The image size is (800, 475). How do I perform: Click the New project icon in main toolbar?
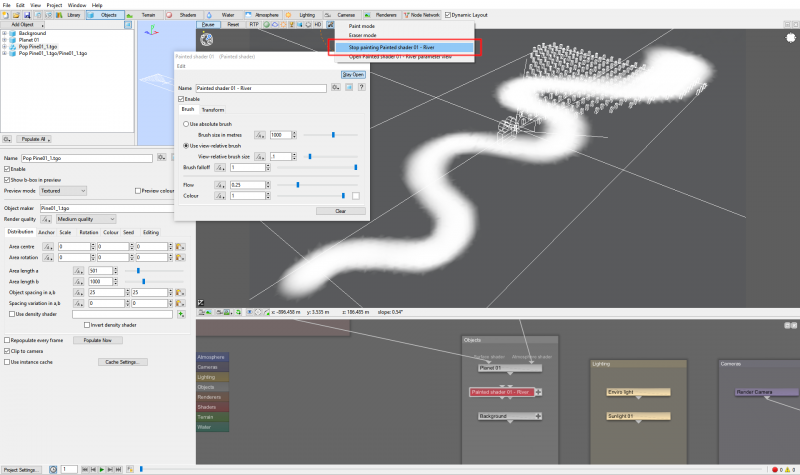click(6, 15)
